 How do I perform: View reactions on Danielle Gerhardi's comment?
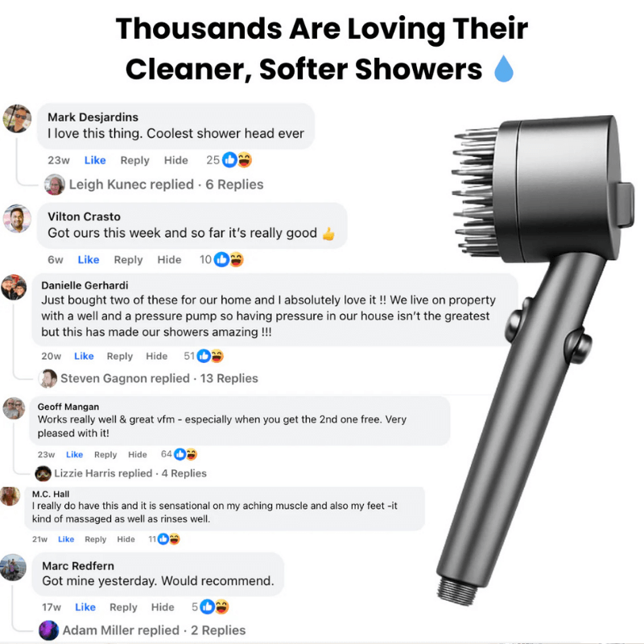point(210,356)
